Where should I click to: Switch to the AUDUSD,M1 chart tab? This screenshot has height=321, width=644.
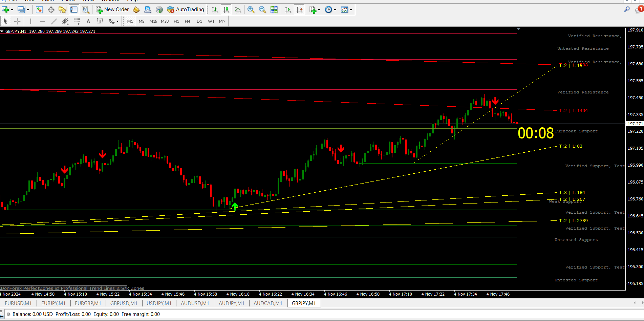195,303
